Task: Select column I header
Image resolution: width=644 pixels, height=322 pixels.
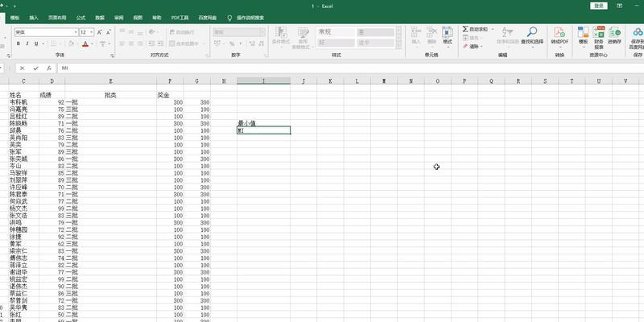Action: tap(263, 81)
